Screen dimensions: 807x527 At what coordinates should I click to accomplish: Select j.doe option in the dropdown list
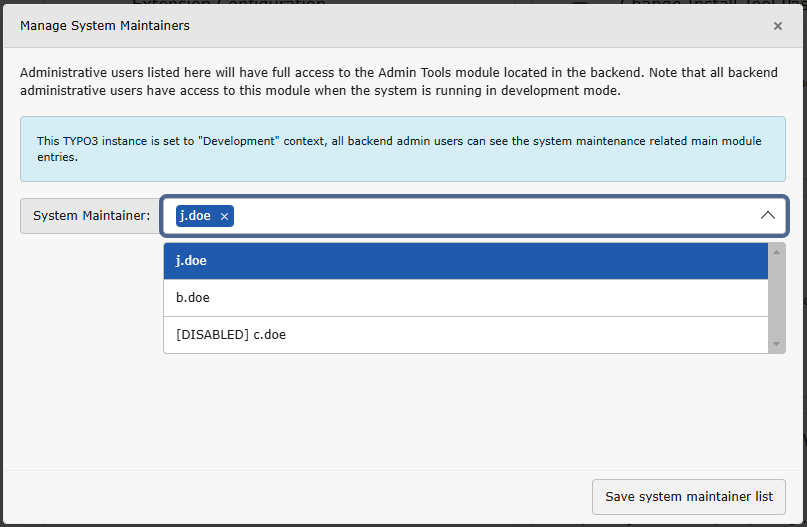click(466, 261)
